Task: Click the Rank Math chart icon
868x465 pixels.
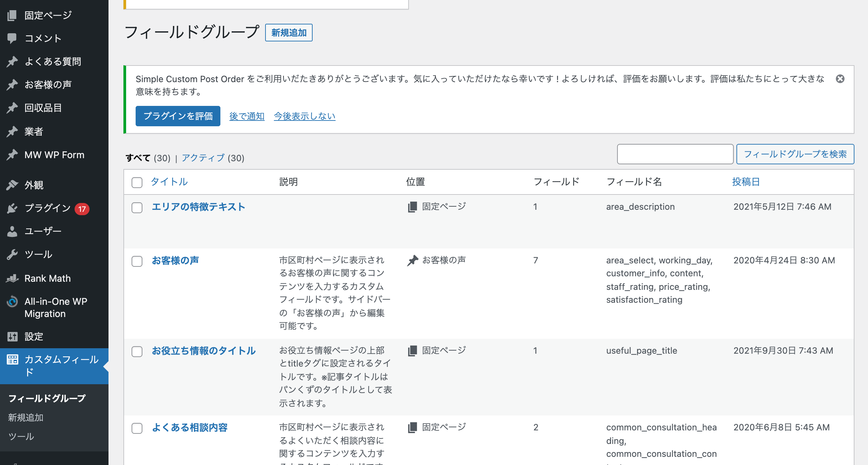Action: [12, 278]
